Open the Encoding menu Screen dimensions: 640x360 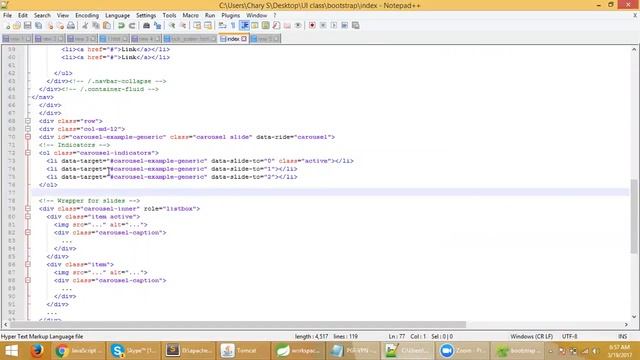87,15
